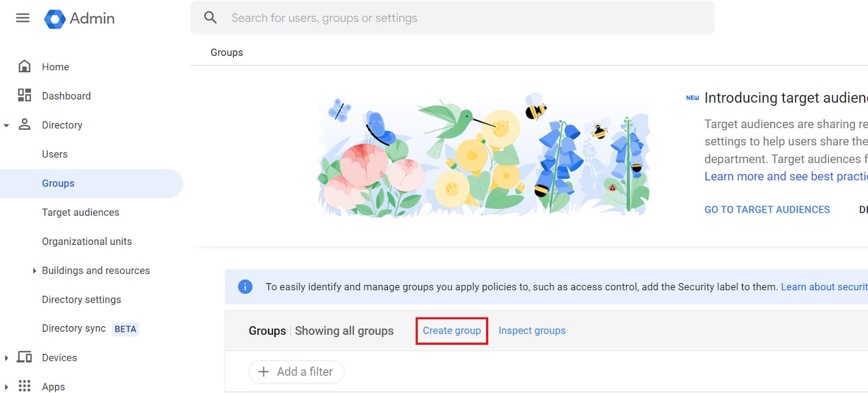
Task: Click the Groups breadcrumb heading
Action: tap(227, 53)
